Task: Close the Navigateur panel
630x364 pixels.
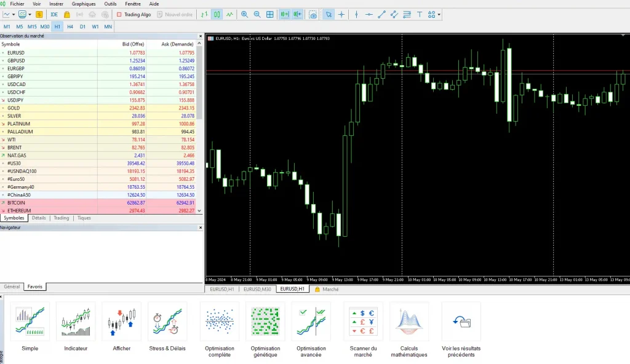Action: (201, 228)
